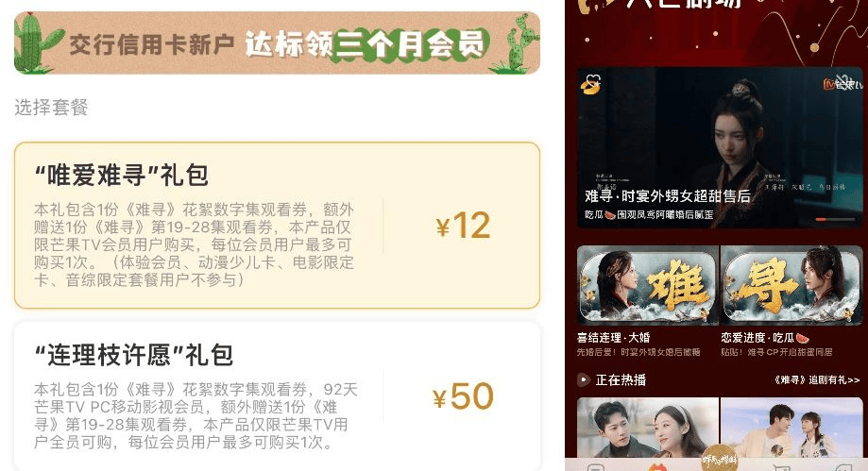Tap the red mango icon in bottom bar
The height and width of the screenshot is (471, 868).
pos(657,467)
